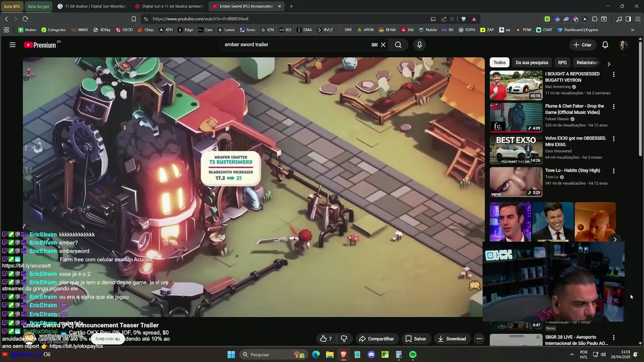Download the video

(452, 339)
